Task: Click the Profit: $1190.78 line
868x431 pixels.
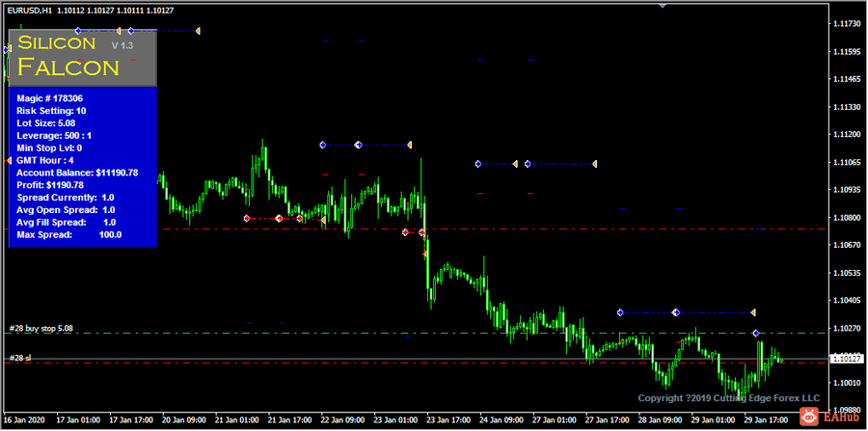Action: tap(50, 185)
